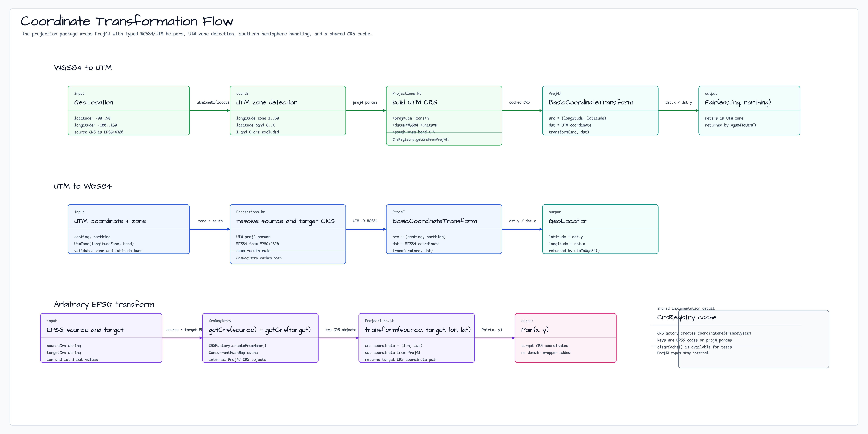Click 'WGS84 from EPSG:4326' text
The width and height of the screenshot is (868, 434).
tap(258, 244)
